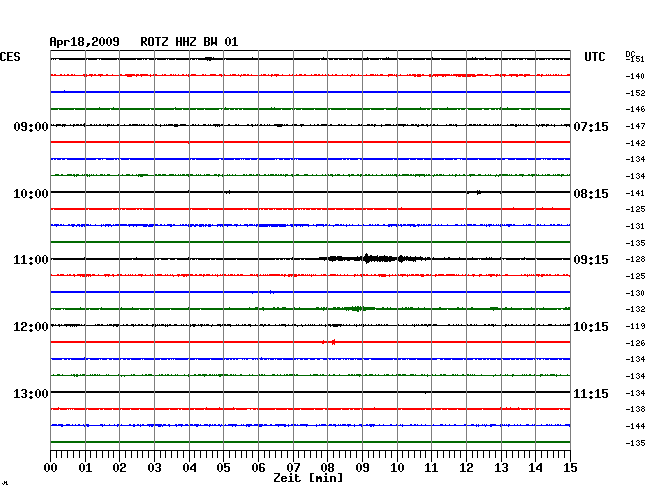Viewport: 650px width, 494px height.
Task: Click the red star marker on the -126 trace
Action: [333, 342]
